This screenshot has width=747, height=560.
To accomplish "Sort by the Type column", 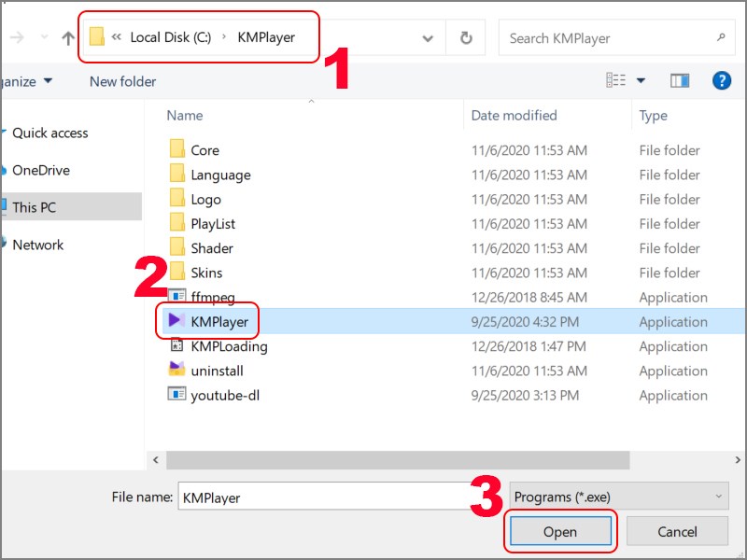I will 653,116.
